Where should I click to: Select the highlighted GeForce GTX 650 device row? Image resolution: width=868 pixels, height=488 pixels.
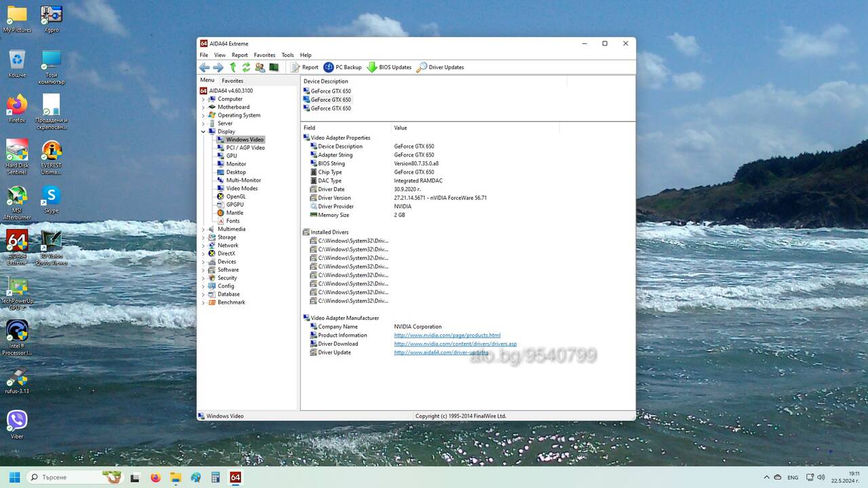point(328,100)
